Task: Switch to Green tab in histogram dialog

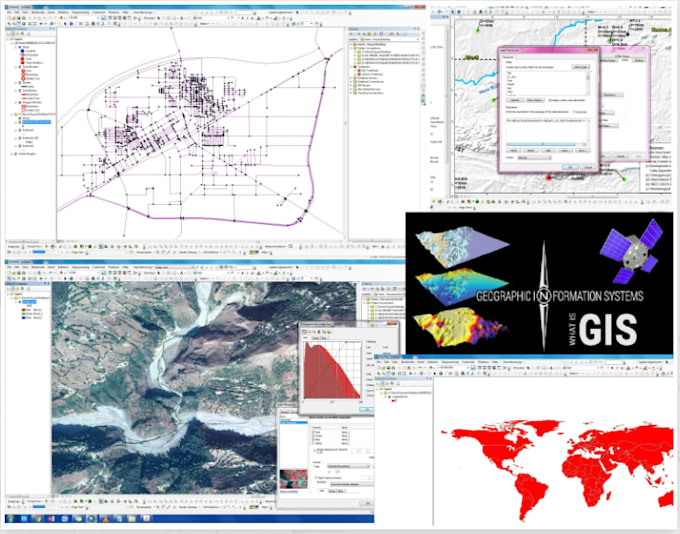Action: [x=316, y=338]
